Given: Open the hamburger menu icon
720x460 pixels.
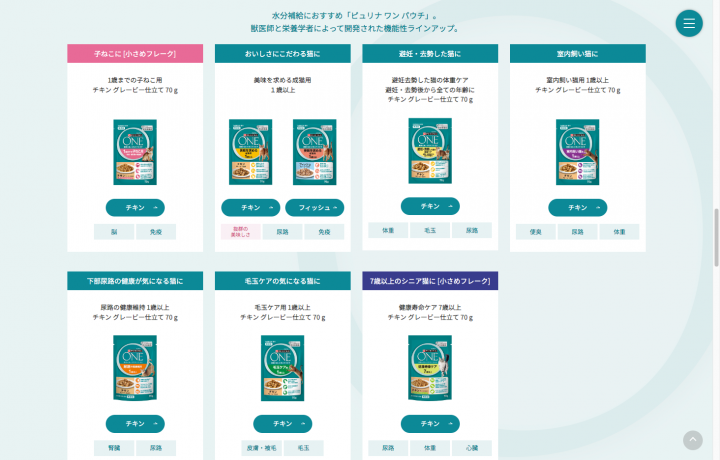Looking at the screenshot, I should (689, 23).
